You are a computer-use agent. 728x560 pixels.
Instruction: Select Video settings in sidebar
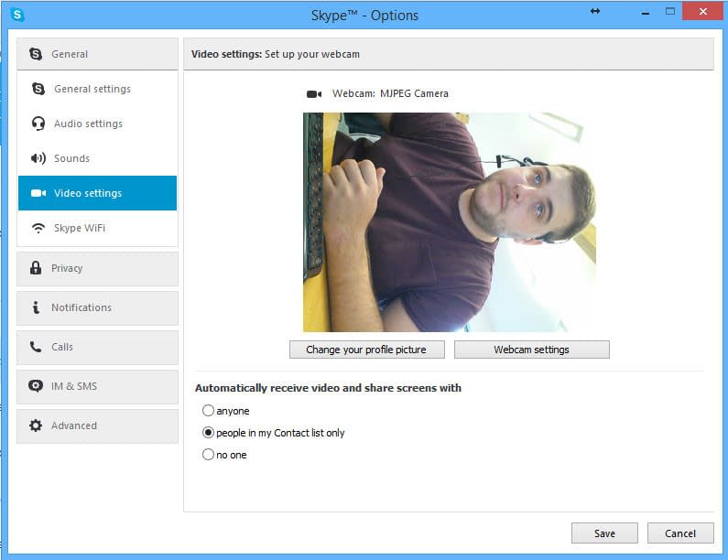[x=97, y=193]
